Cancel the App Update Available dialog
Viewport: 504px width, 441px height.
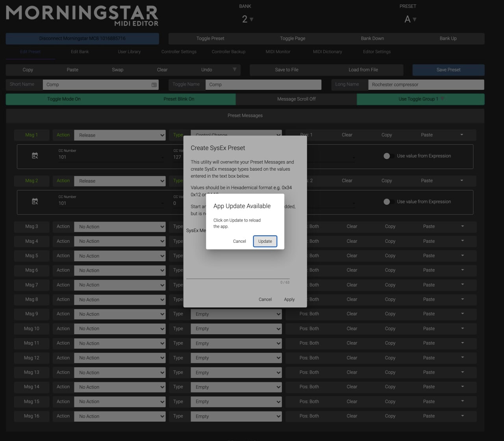(239, 241)
